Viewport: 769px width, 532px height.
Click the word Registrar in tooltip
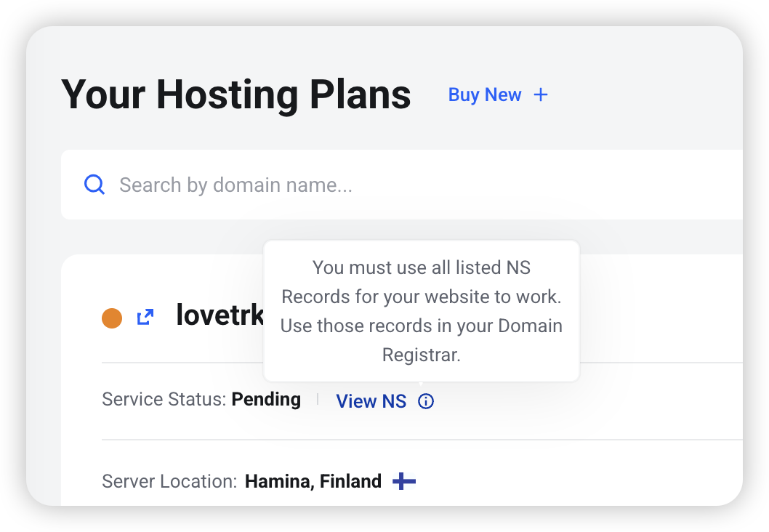click(x=422, y=355)
